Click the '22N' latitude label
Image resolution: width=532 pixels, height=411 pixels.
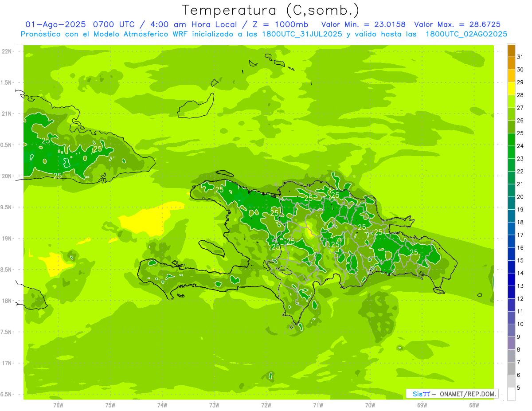click(x=7, y=51)
